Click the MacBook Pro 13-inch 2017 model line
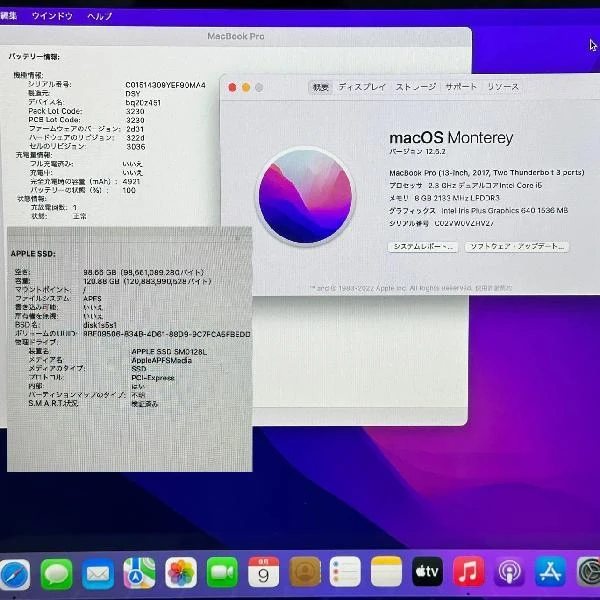 (x=487, y=173)
